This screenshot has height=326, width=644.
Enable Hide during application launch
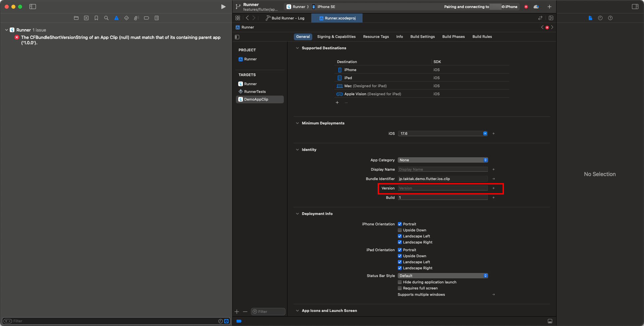pyautogui.click(x=400, y=282)
